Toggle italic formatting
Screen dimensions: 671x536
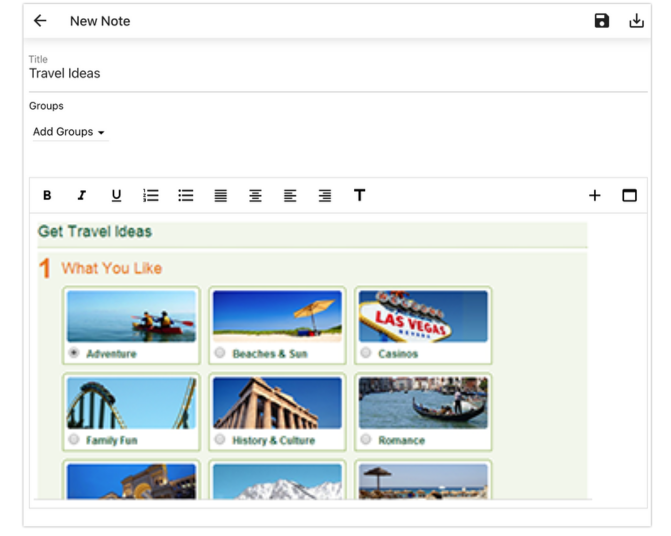click(82, 195)
